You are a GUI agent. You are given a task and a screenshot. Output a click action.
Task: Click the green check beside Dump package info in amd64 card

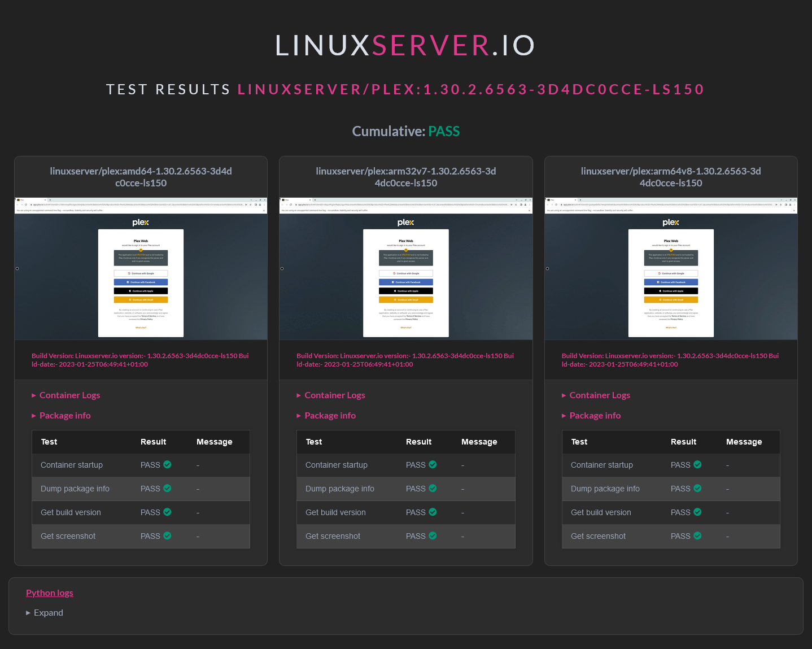(167, 489)
